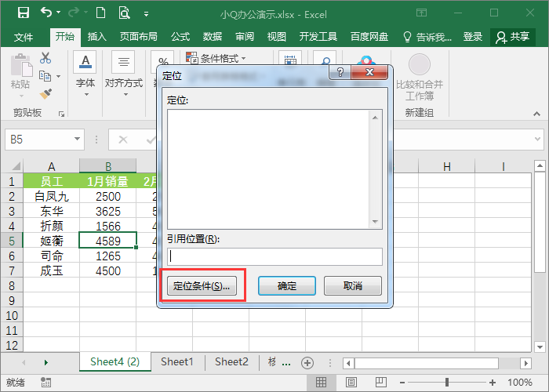The height and width of the screenshot is (392, 549).
Task: Click the 确定 button in dialog
Action: pos(287,286)
